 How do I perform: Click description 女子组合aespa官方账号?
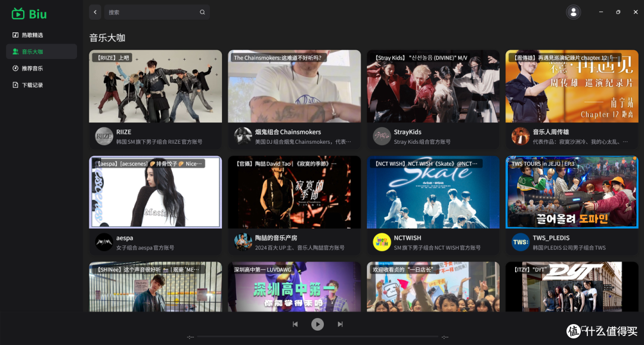pos(145,248)
